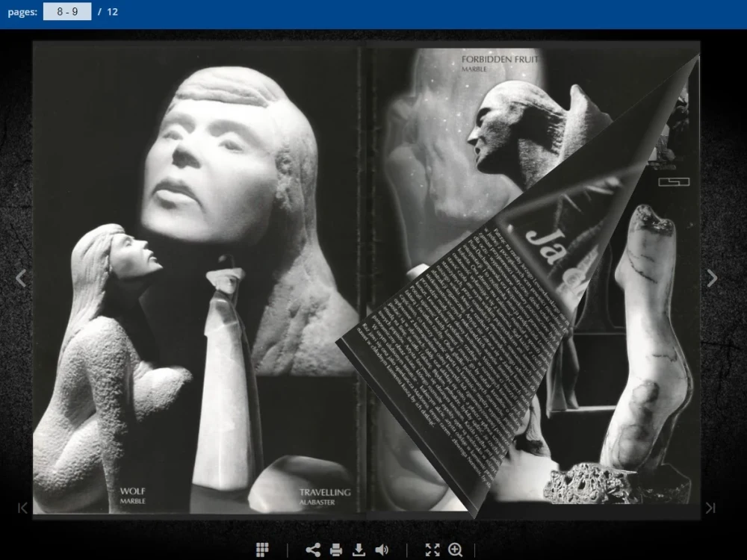Click the 'pages:' label
This screenshot has height=560, width=747.
(x=22, y=12)
